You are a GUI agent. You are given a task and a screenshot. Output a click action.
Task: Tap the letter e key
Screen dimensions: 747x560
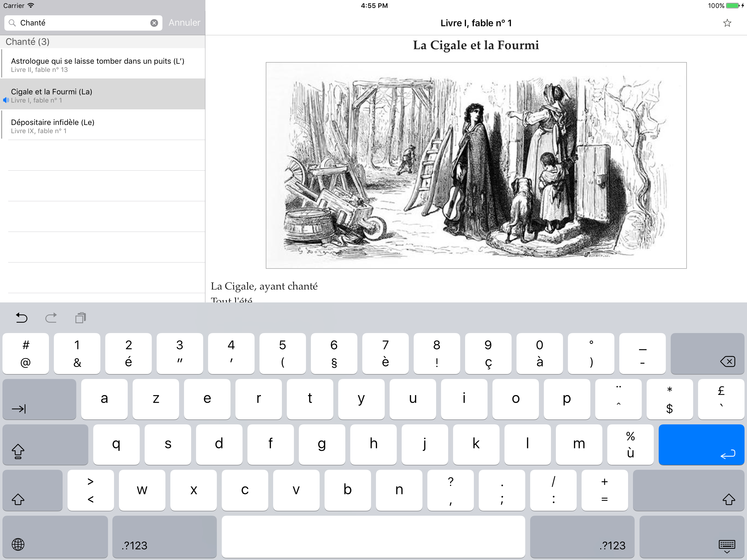[207, 399]
